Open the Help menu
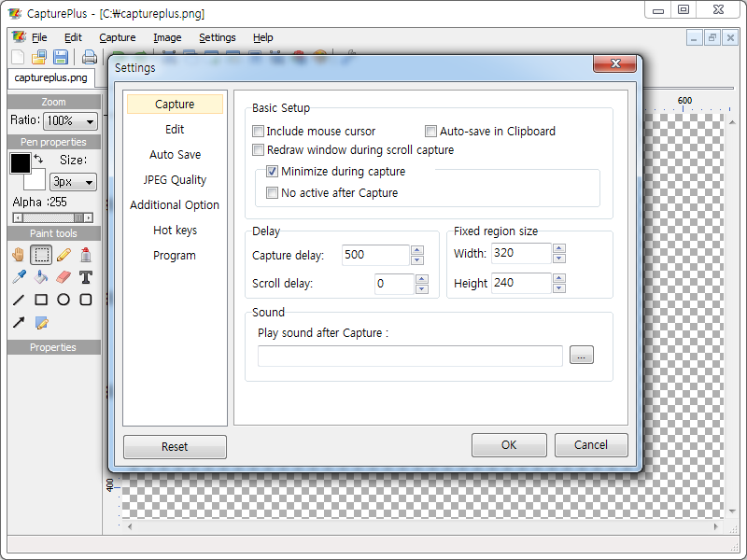Image resolution: width=747 pixels, height=560 pixels. pyautogui.click(x=263, y=37)
